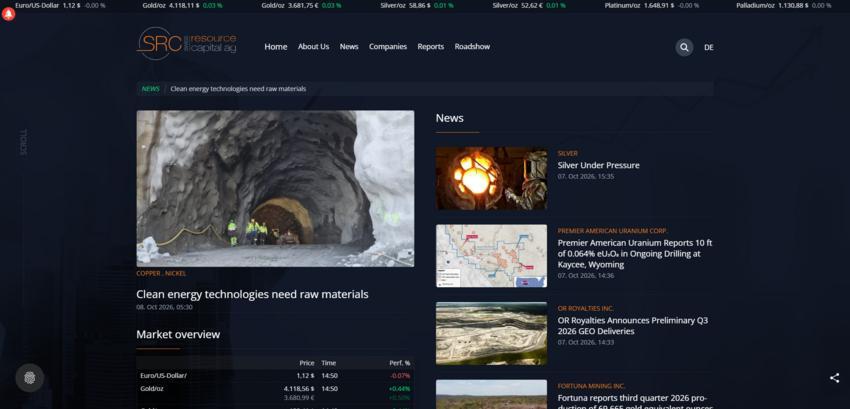Viewport: 850px width, 409px height.
Task: Open the About Us menu item
Action: pos(313,47)
